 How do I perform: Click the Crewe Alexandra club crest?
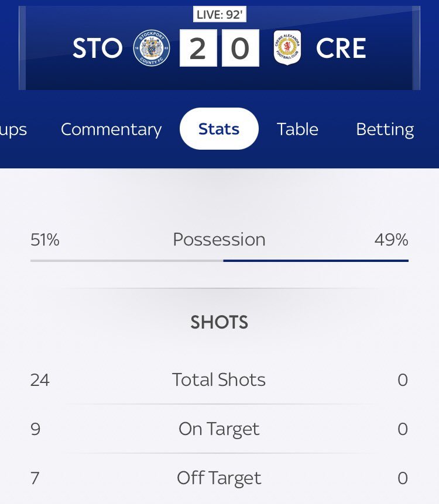coord(287,47)
